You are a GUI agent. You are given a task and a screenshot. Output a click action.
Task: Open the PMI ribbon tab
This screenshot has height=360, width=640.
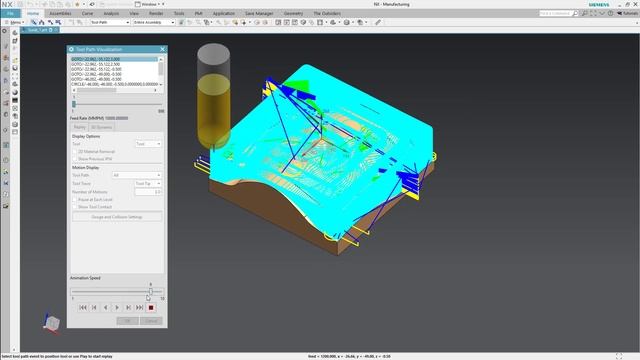pyautogui.click(x=198, y=13)
